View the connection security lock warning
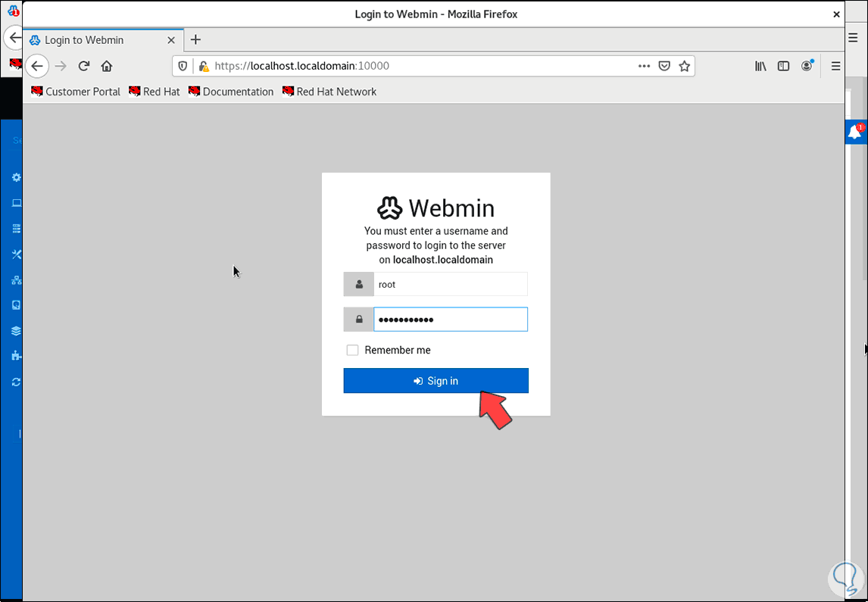 pos(204,67)
